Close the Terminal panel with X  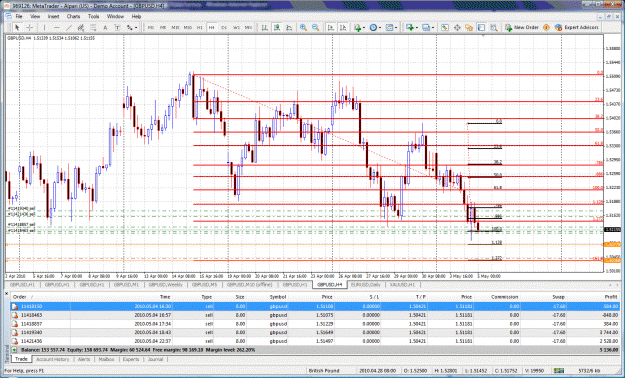tap(6, 293)
